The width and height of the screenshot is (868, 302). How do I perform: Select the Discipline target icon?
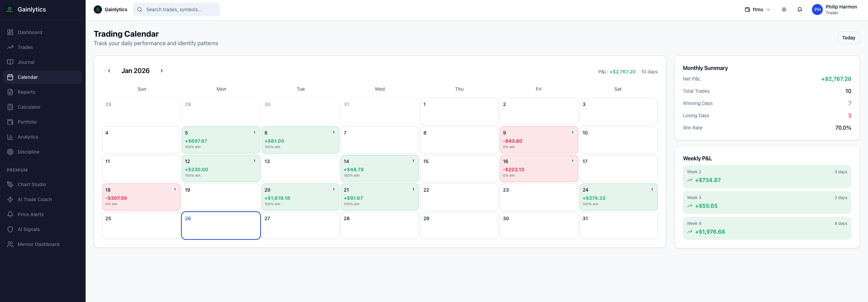coord(10,152)
